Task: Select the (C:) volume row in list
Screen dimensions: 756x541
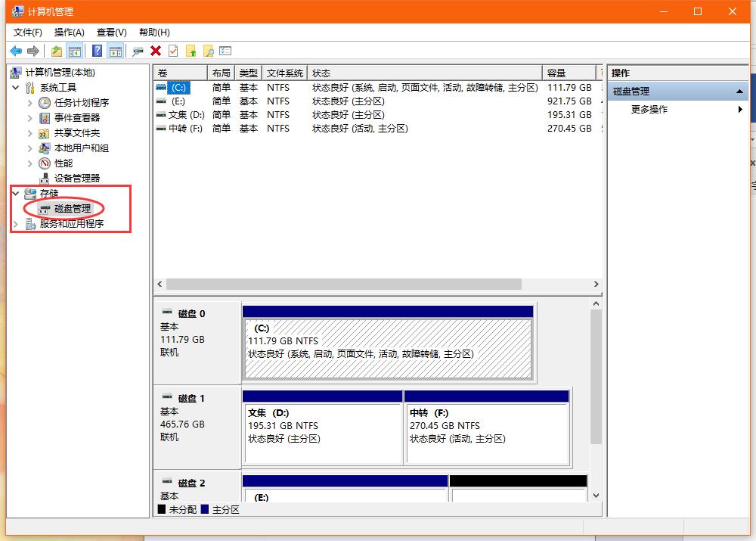Action: coord(378,87)
